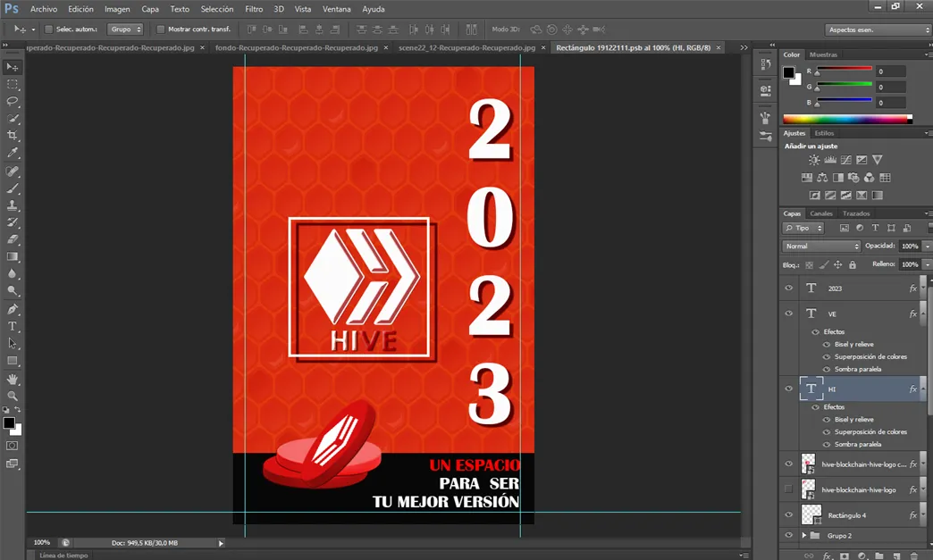Select the Zoom tool
933x560 pixels.
click(13, 396)
